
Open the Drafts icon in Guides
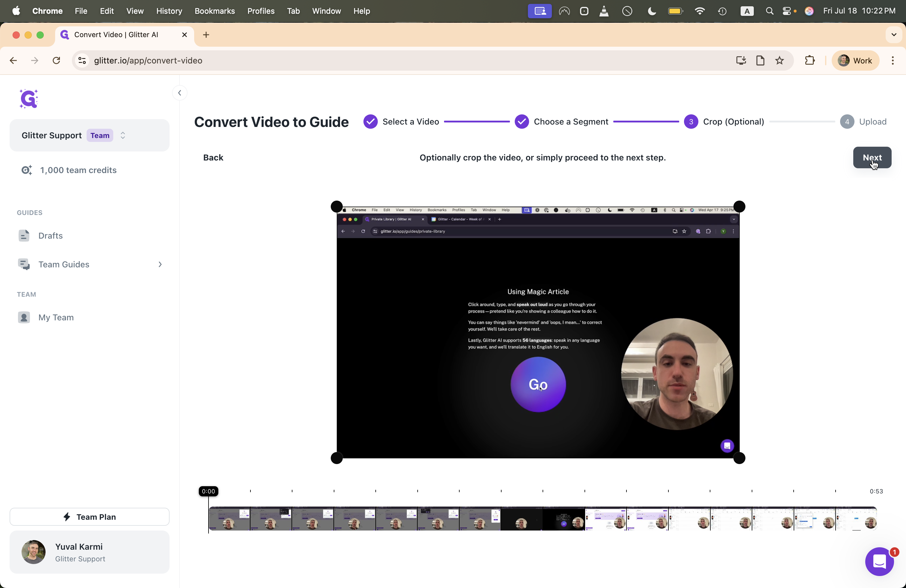pos(24,236)
